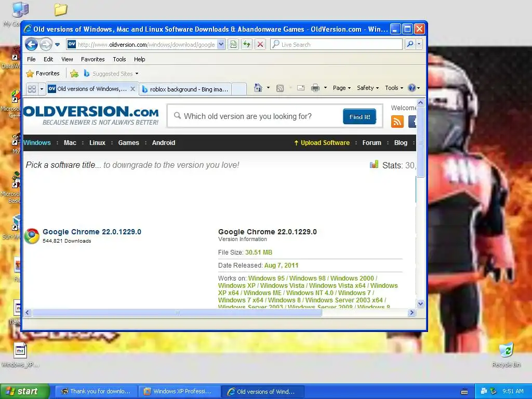Go back with the IE Back arrow
The image size is (532, 399).
(x=31, y=45)
